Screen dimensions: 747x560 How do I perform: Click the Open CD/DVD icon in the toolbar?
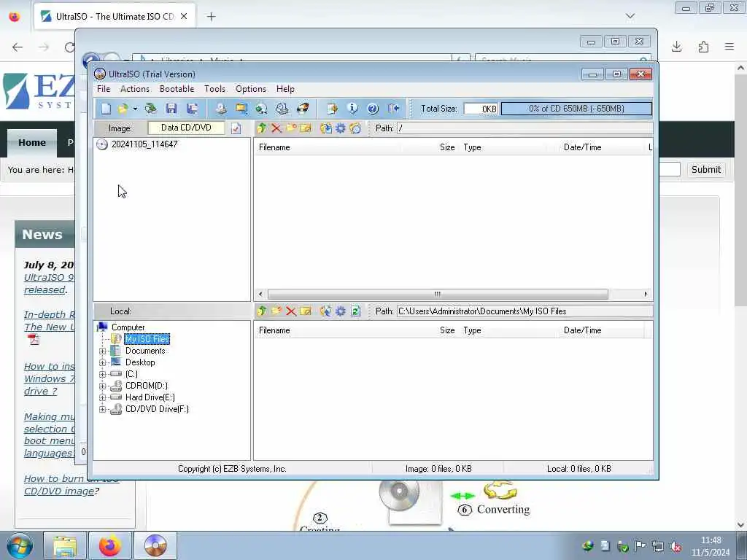point(151,109)
